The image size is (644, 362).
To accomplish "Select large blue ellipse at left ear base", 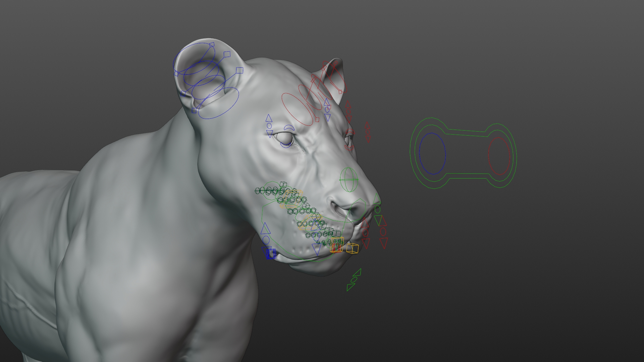I will [x=218, y=103].
